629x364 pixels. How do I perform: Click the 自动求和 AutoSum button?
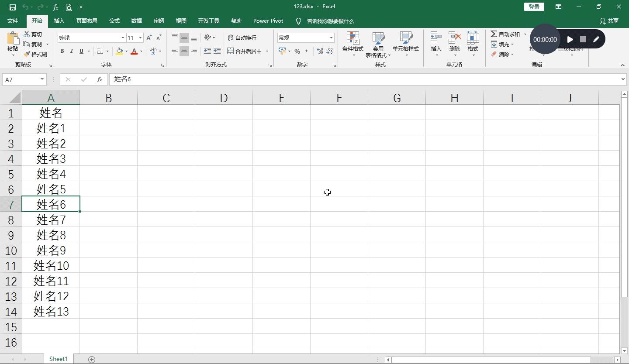coord(505,34)
